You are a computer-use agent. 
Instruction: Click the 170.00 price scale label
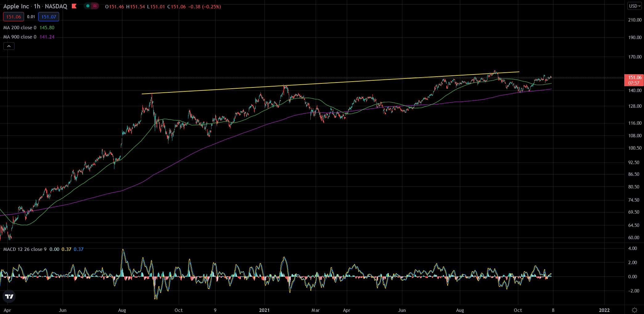point(635,57)
